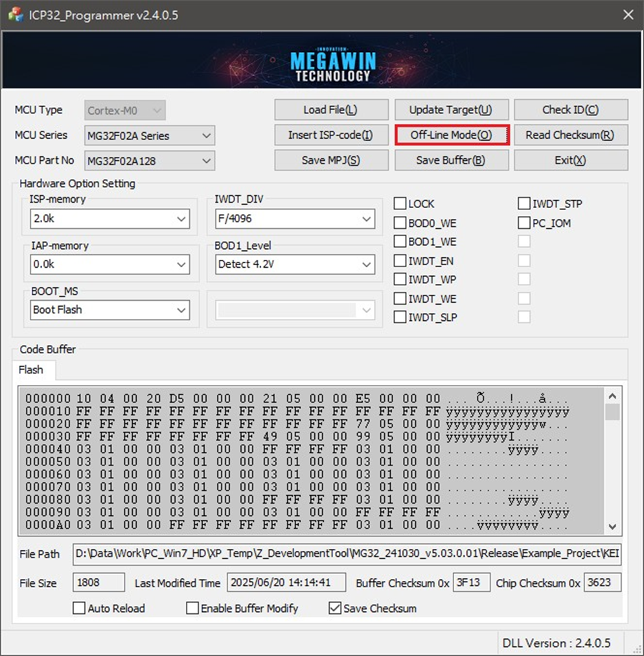The height and width of the screenshot is (656, 644).
Task: Toggle the IWDT_STP checkbox
Action: pyautogui.click(x=524, y=204)
